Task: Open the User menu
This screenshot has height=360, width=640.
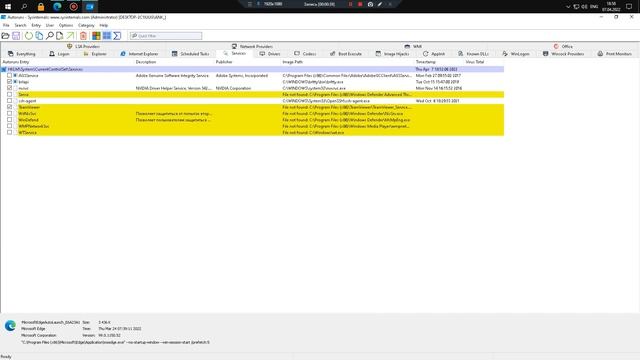Action: 50,25
